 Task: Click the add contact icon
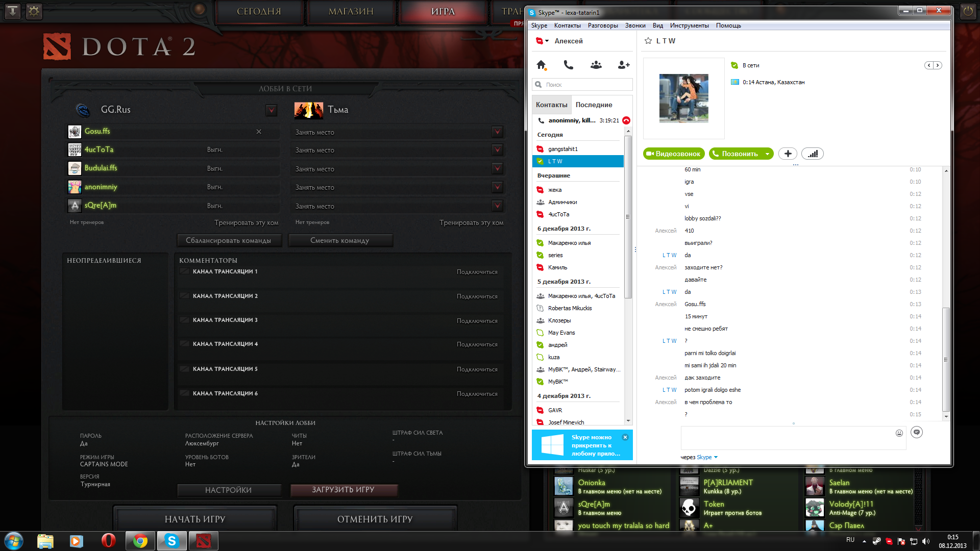pyautogui.click(x=623, y=65)
